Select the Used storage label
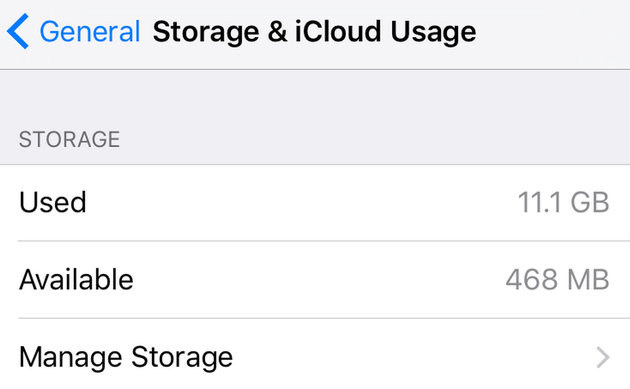630x389 pixels. (53, 202)
